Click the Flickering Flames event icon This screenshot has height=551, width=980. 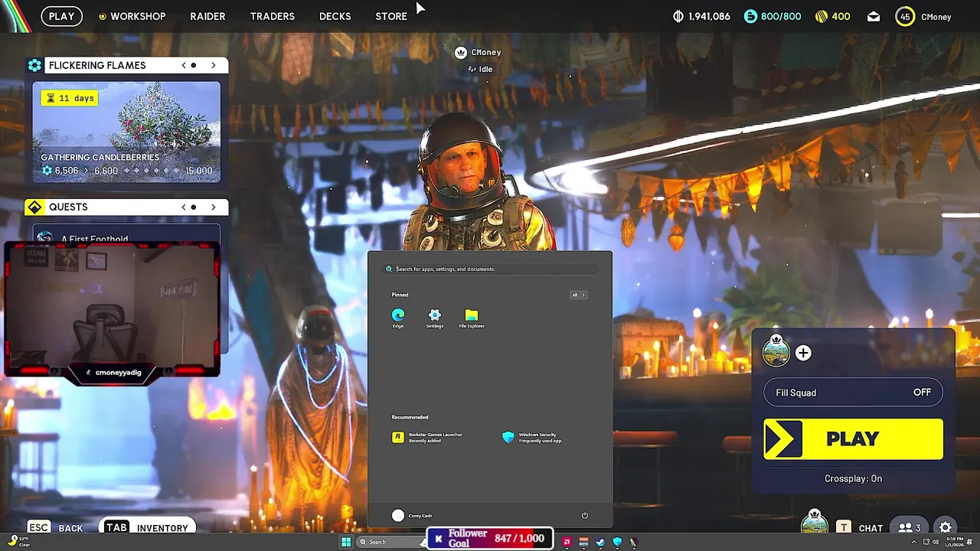pyautogui.click(x=34, y=65)
